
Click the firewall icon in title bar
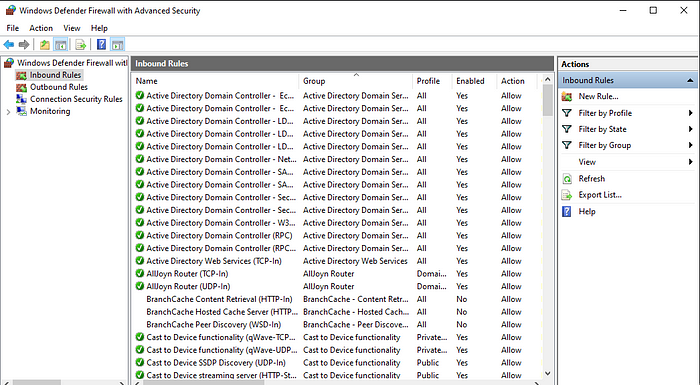10,10
